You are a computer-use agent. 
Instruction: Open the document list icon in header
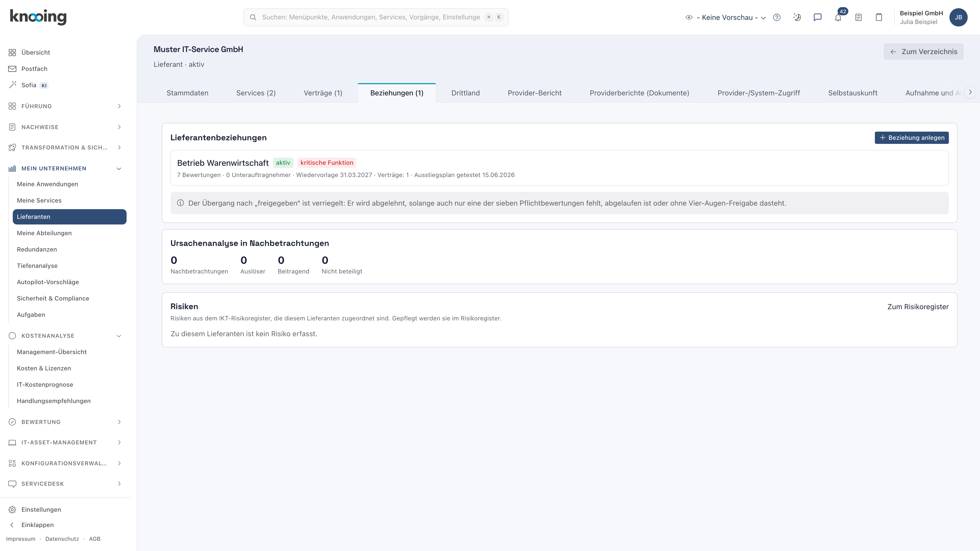coord(858,18)
